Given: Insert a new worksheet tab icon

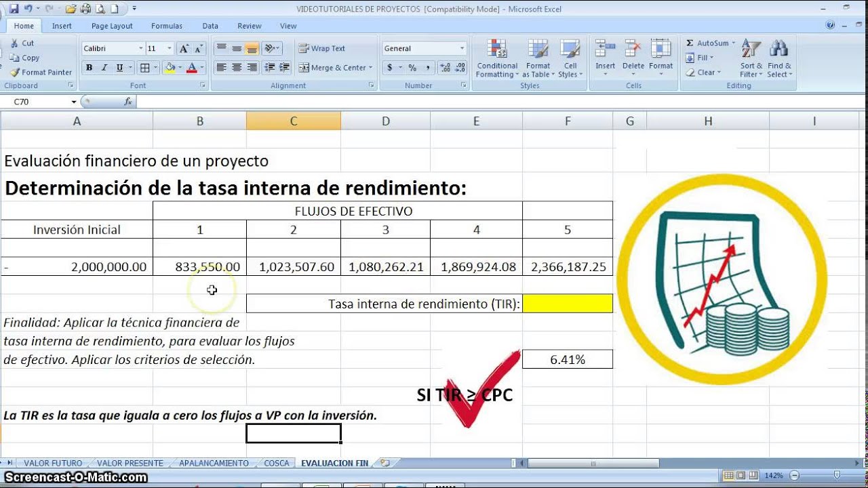Looking at the screenshot, I should [385, 463].
